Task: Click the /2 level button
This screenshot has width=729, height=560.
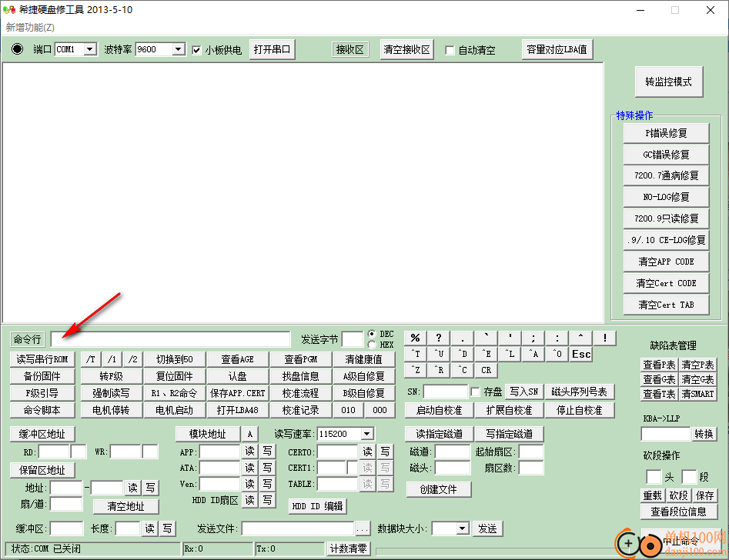Action: pyautogui.click(x=133, y=359)
